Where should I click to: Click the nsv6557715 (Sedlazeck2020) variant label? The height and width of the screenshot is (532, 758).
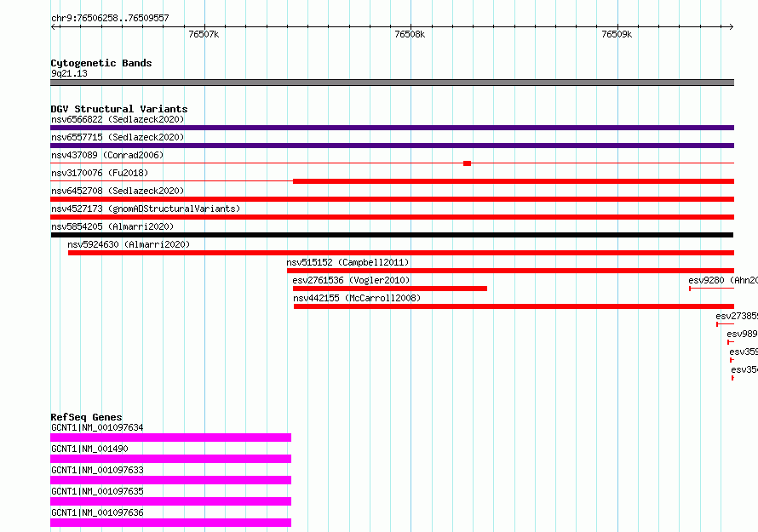[x=118, y=137]
